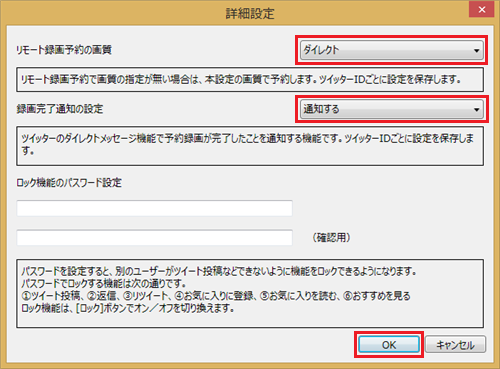Click the line ロック機能は、[ロック]ボタンでオン／オフを切り換えます。

pyautogui.click(x=128, y=308)
